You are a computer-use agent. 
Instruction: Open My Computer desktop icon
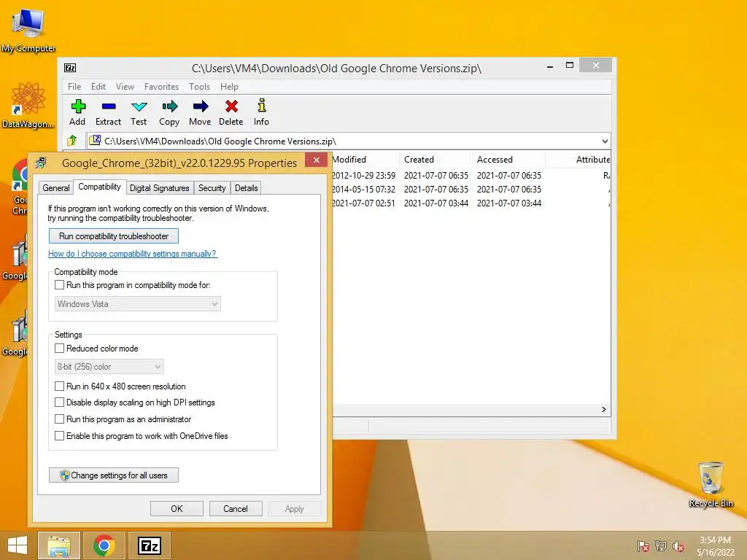pos(28,29)
